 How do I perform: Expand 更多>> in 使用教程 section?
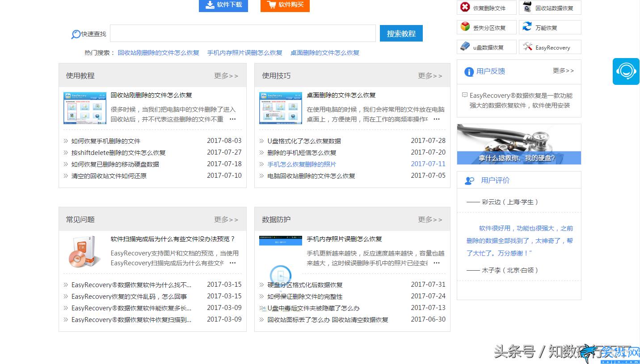coord(226,76)
